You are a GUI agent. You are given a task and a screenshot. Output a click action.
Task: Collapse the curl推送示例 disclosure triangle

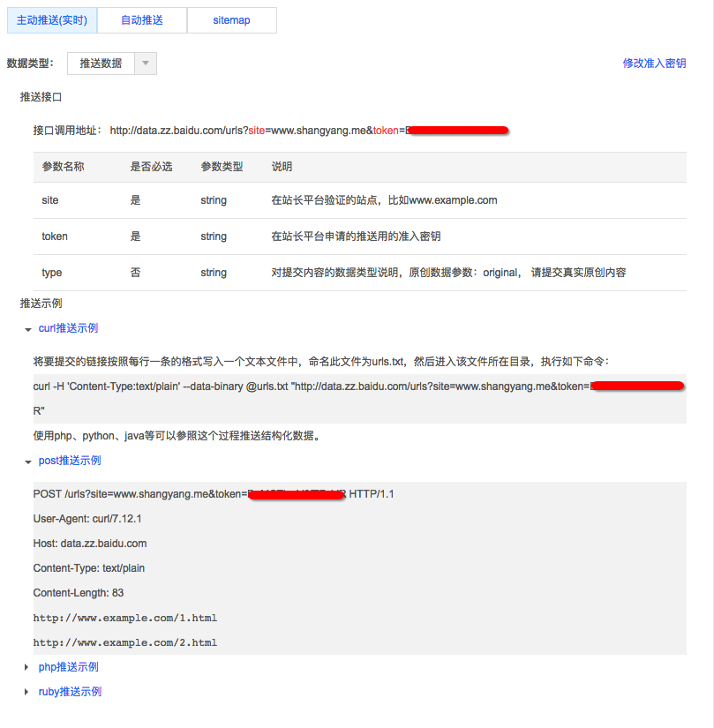[x=27, y=329]
